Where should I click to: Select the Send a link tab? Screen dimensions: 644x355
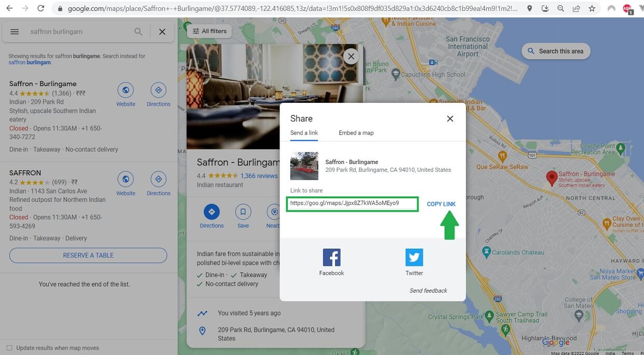[x=304, y=133]
